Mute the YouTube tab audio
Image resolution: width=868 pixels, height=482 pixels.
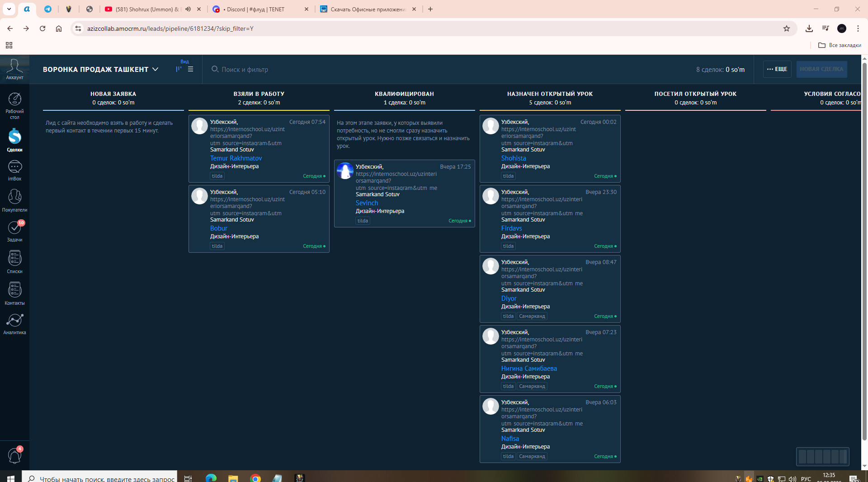point(188,9)
